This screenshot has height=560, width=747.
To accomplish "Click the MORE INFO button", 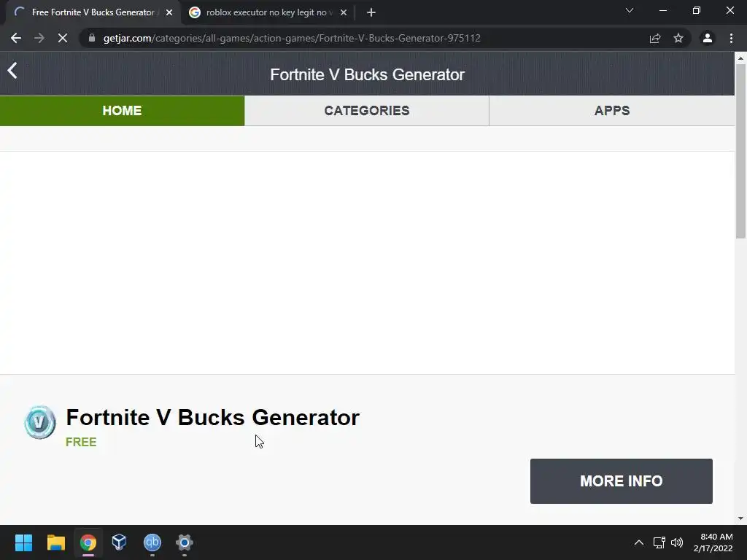I will (622, 481).
